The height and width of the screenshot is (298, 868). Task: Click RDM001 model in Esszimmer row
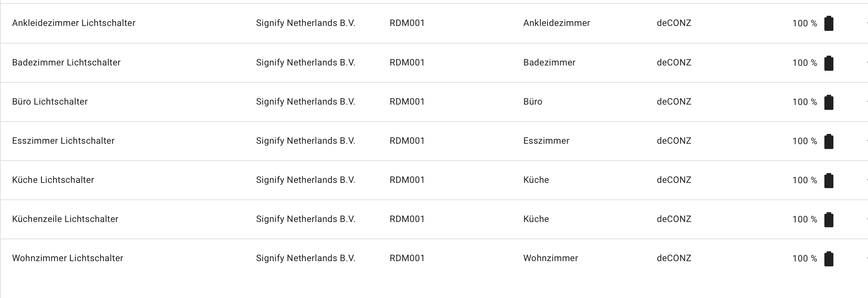click(x=407, y=141)
